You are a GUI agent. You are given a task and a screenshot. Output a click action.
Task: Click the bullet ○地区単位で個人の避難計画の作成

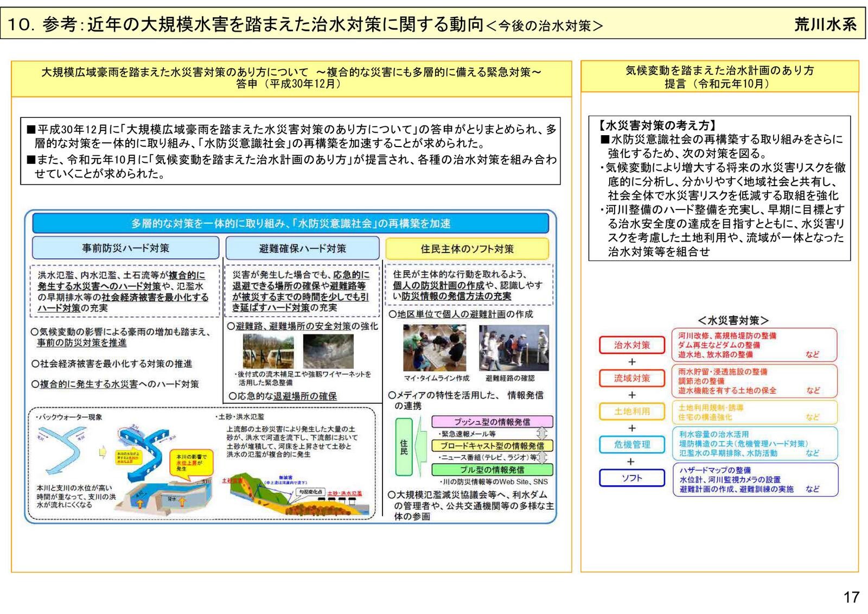461,314
